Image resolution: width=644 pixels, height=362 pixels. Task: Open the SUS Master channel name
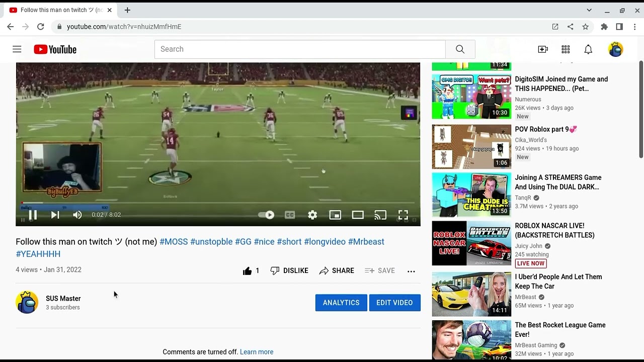(63, 299)
